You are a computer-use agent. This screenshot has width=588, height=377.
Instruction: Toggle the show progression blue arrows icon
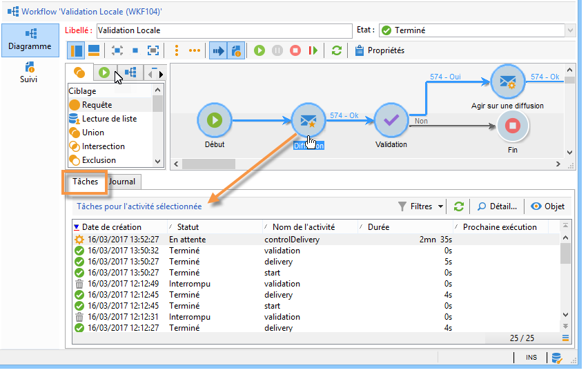click(x=218, y=50)
